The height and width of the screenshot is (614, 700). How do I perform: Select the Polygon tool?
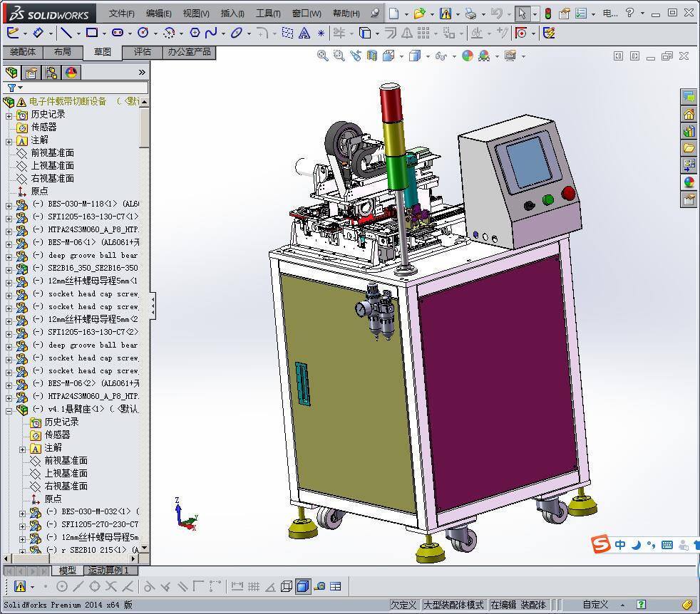point(195,33)
